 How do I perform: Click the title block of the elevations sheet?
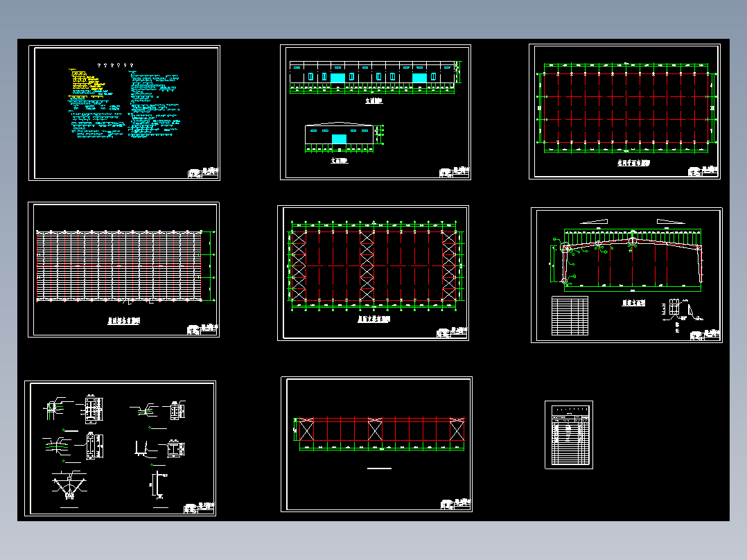click(x=454, y=172)
